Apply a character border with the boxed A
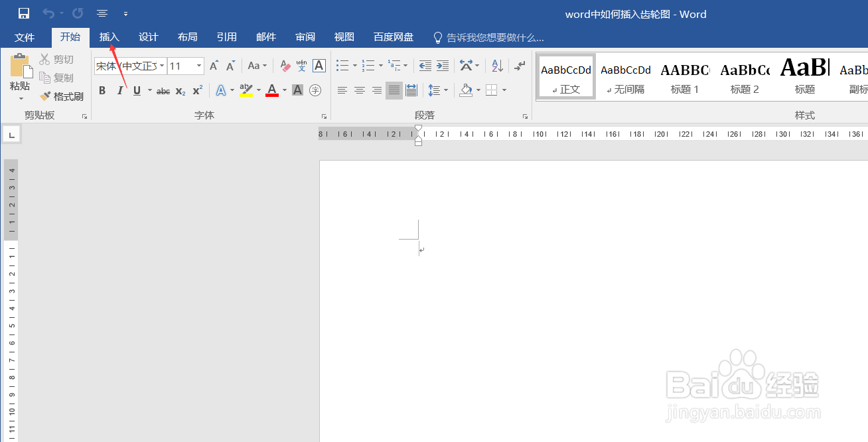 [x=319, y=66]
